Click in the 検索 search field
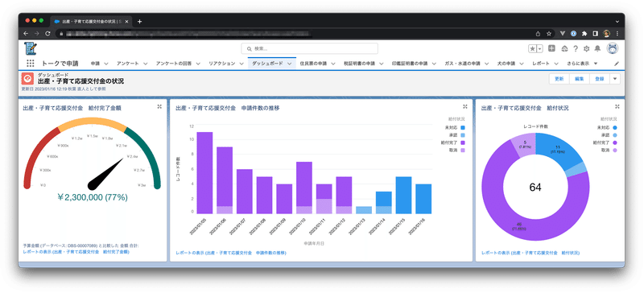The width and height of the screenshot is (644, 293). coord(310,48)
